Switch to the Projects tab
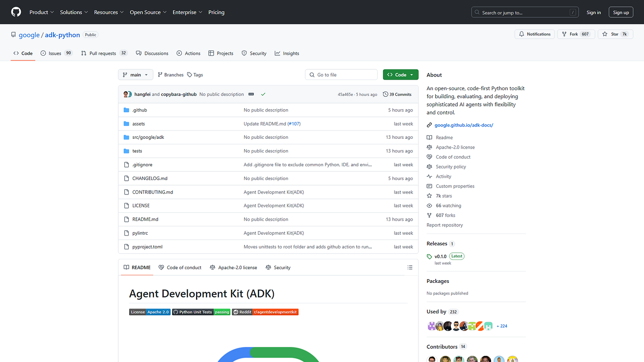This screenshot has height=362, width=644. tap(221, 53)
